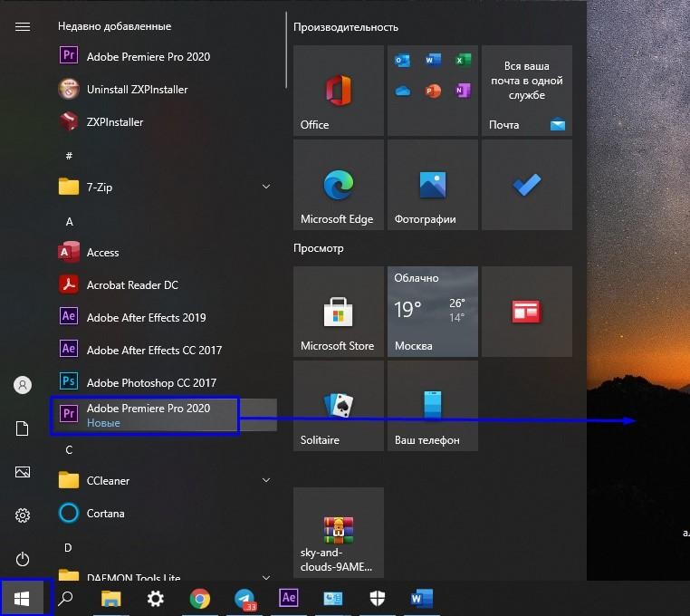Open the Облачно Москва weather tile

point(433,312)
